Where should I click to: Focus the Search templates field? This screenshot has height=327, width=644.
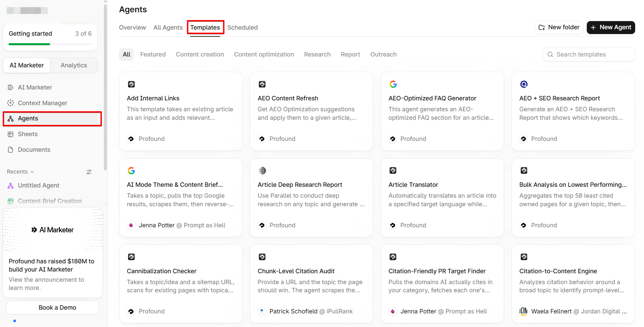pos(589,54)
